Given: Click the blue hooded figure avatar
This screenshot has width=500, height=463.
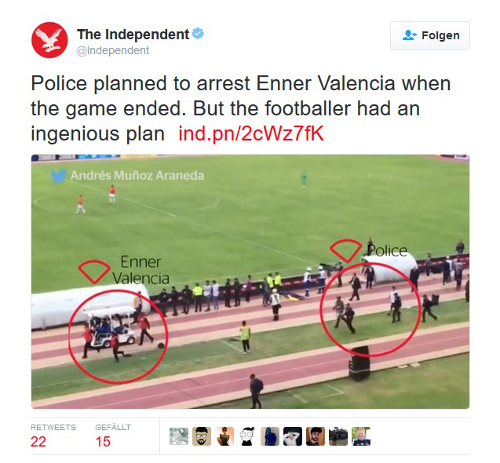Looking at the screenshot, I should [x=270, y=436].
